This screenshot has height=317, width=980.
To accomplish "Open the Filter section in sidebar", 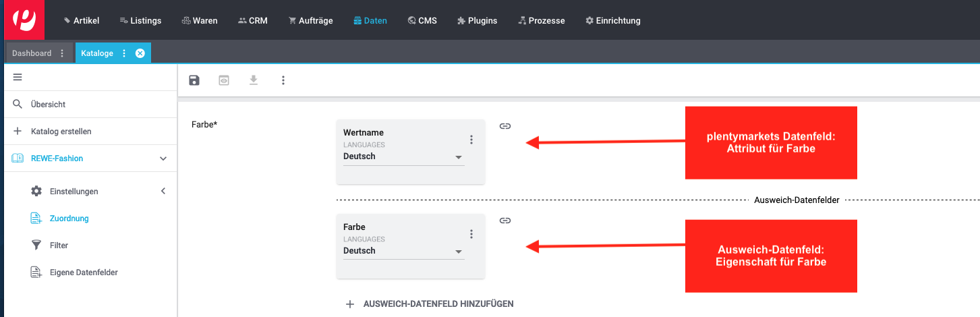I will click(x=59, y=246).
